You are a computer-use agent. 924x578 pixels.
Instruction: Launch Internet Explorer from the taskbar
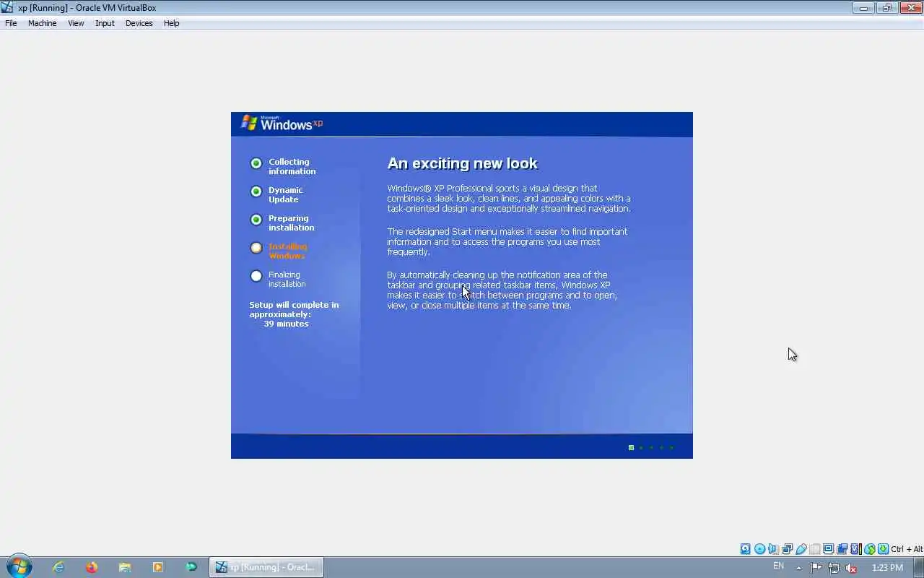click(58, 567)
